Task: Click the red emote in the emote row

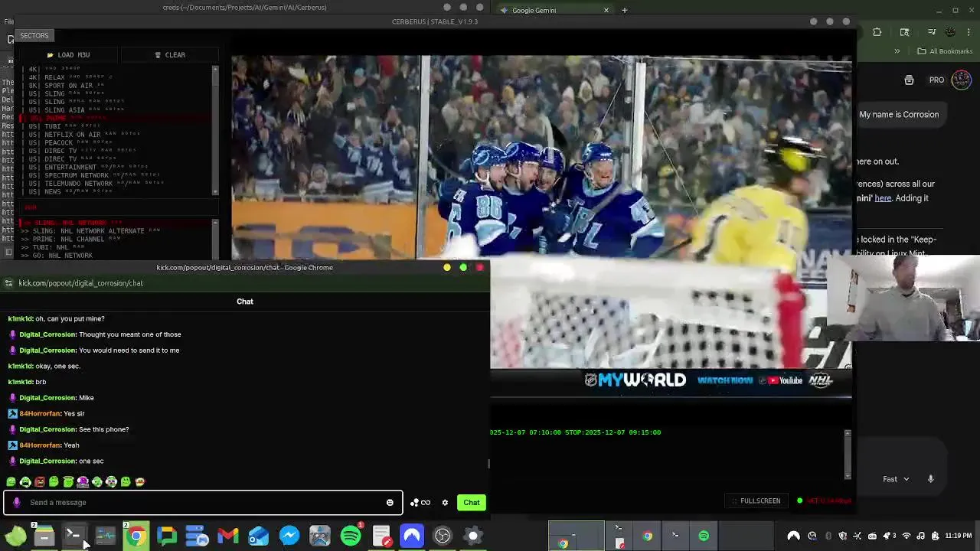Action: pos(40,482)
